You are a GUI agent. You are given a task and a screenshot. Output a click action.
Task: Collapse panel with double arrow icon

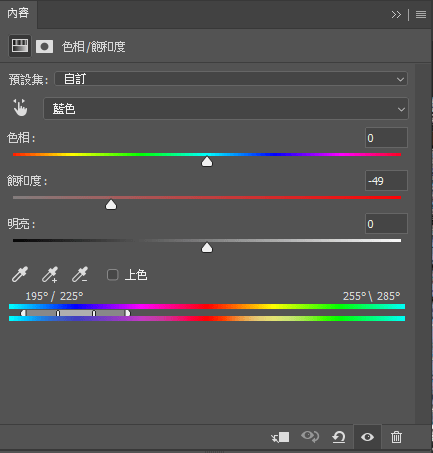pos(396,15)
